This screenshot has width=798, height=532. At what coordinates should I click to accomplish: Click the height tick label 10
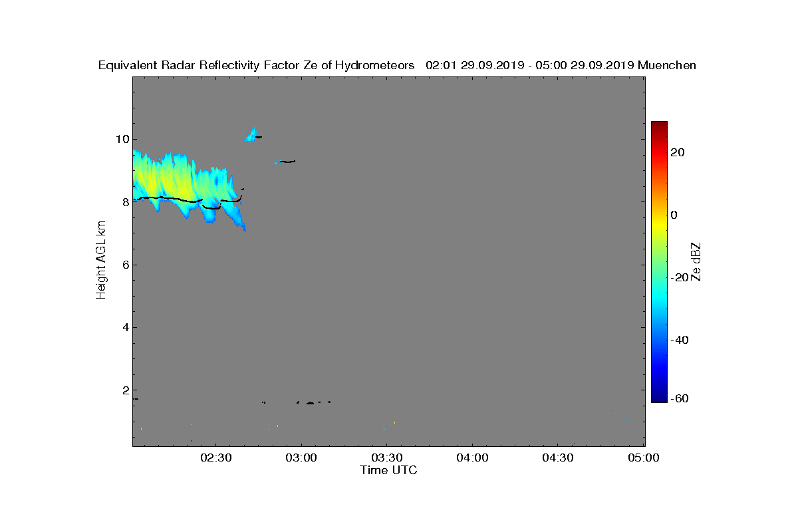121,139
